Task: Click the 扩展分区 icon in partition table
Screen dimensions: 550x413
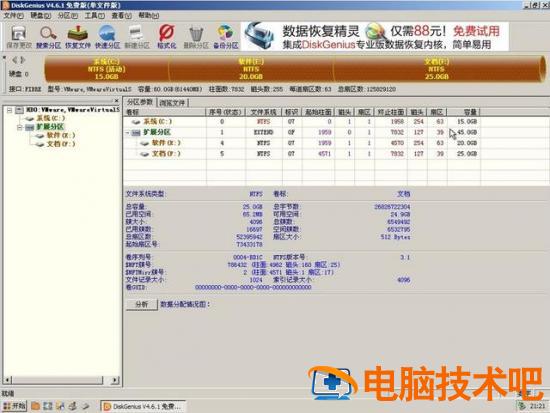Action: (136, 133)
